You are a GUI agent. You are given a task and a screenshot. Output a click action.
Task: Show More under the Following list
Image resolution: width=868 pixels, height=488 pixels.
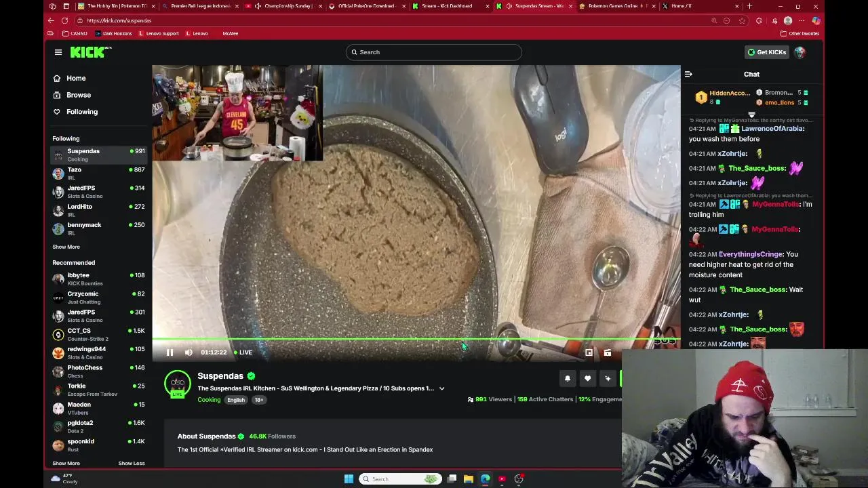coord(66,247)
